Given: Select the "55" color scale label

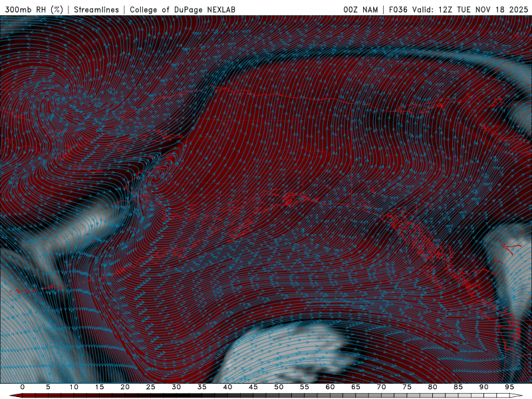Looking at the screenshot, I should (x=305, y=387).
